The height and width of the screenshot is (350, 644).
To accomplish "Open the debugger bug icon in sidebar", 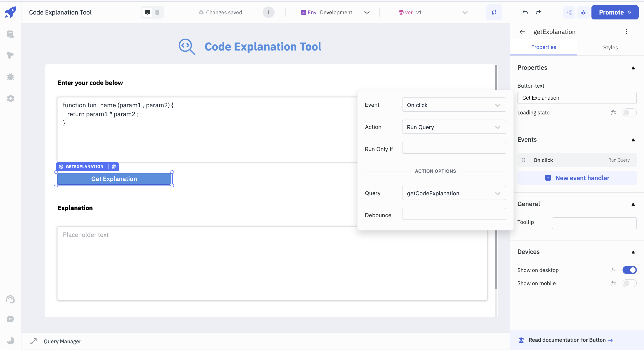I will pos(10,77).
